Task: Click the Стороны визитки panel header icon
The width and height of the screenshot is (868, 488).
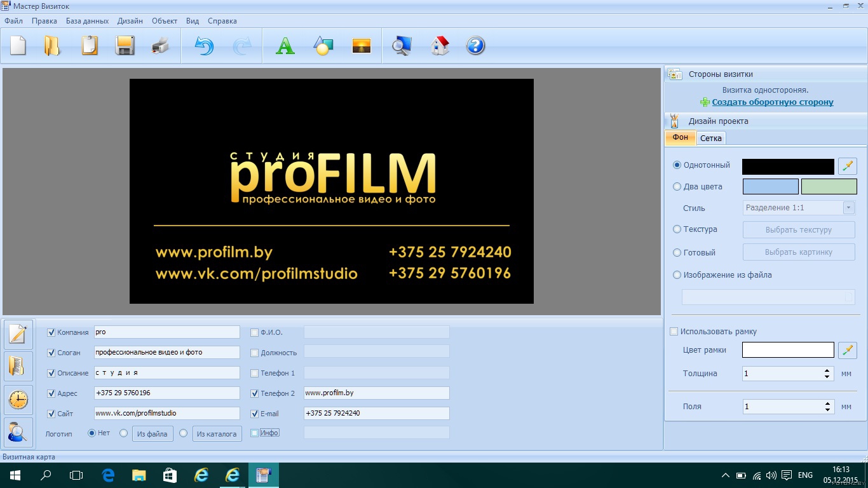Action: 675,74
